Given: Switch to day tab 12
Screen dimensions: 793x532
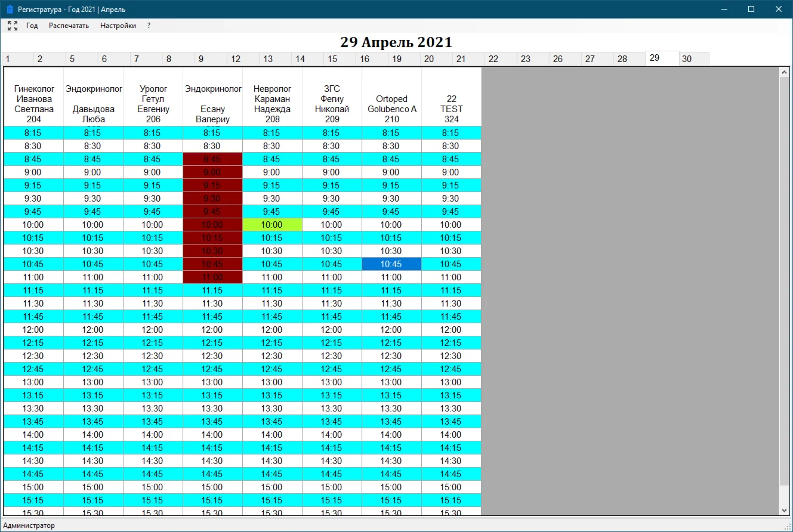Looking at the screenshot, I should [x=243, y=59].
